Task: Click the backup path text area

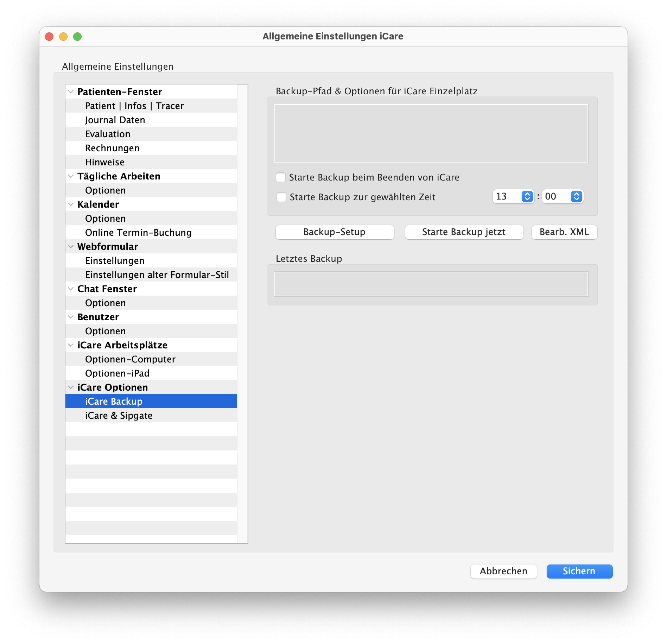Action: (x=431, y=133)
